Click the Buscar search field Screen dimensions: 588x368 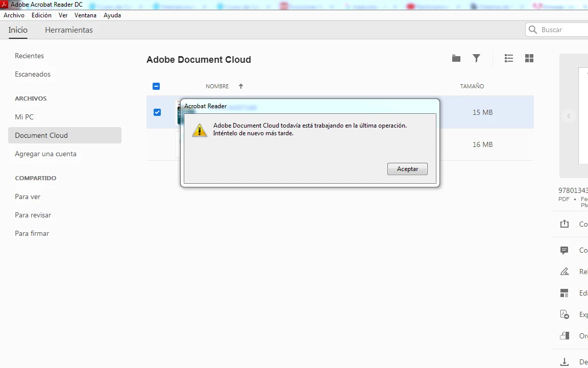coord(556,30)
